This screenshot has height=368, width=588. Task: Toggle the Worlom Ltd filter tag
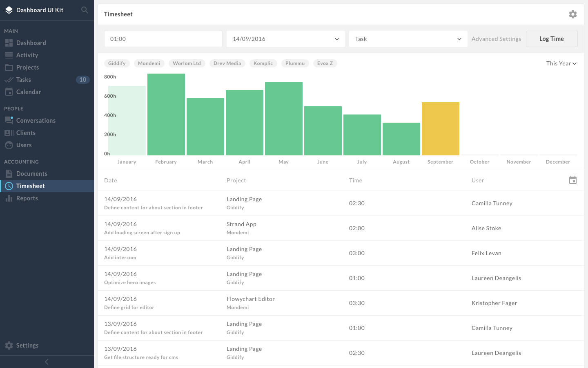click(187, 63)
